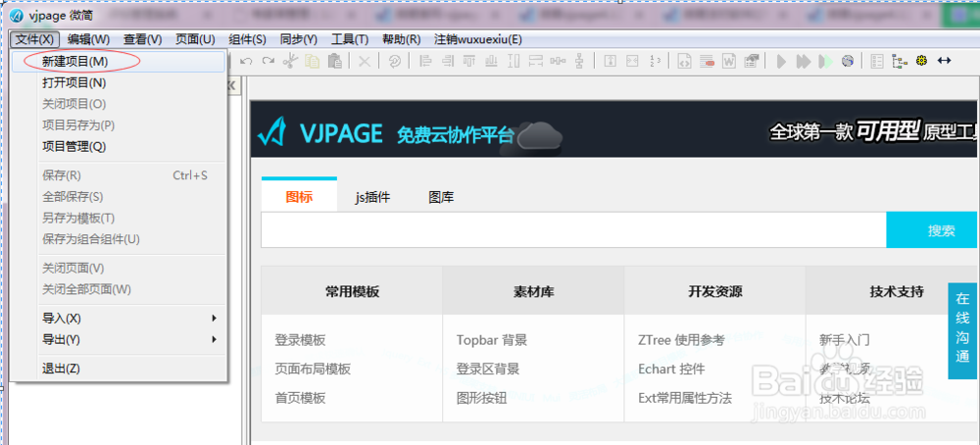980x445 pixels.
Task: Click the Paste clipboard icon
Action: coord(335,61)
